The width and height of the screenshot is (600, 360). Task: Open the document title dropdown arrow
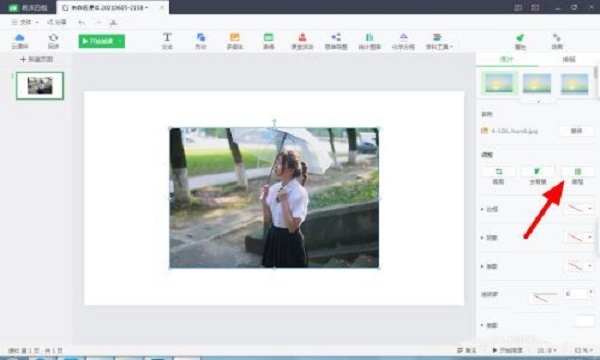point(147,8)
